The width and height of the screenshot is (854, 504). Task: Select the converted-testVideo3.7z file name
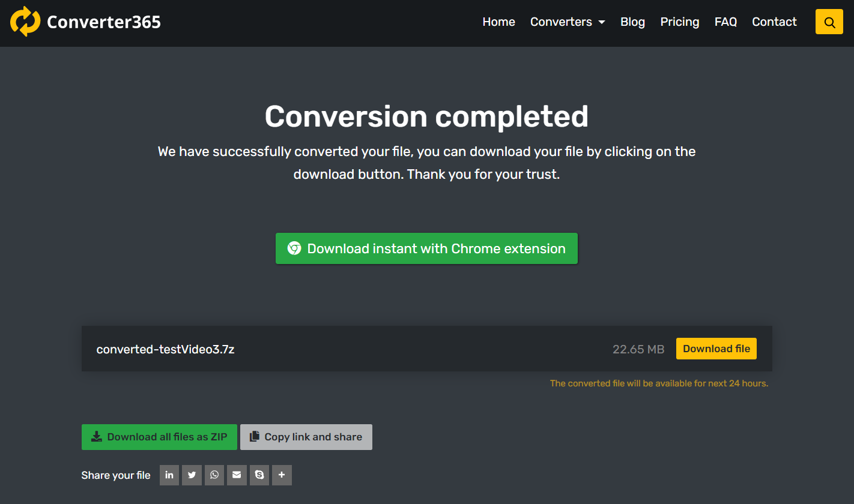coord(165,349)
